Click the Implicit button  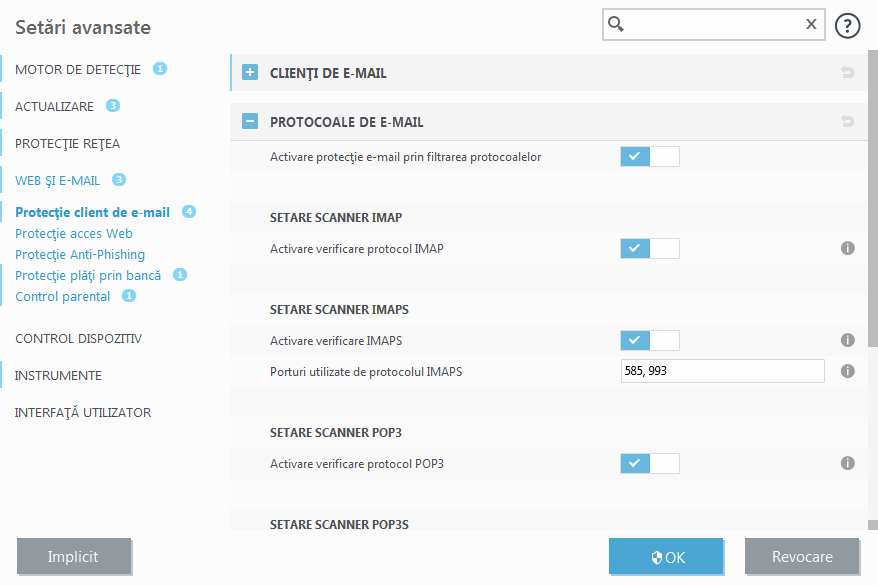(73, 556)
